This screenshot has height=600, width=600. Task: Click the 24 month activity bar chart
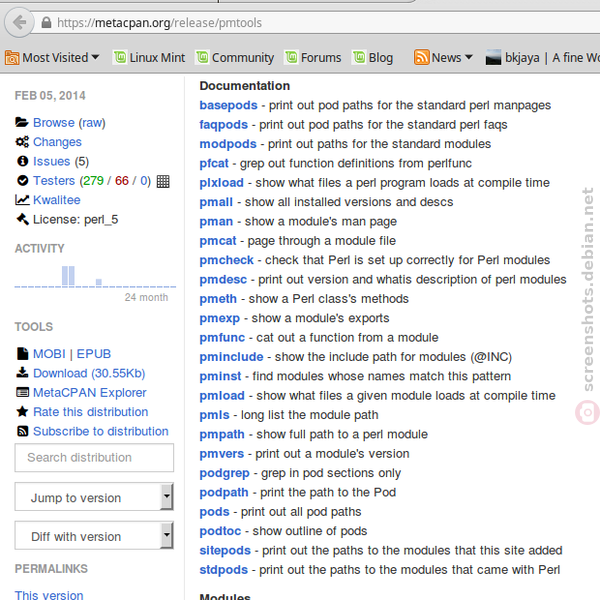pos(95,276)
